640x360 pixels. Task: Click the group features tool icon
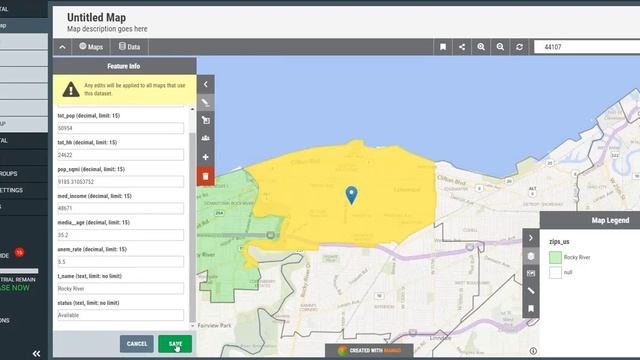206,138
